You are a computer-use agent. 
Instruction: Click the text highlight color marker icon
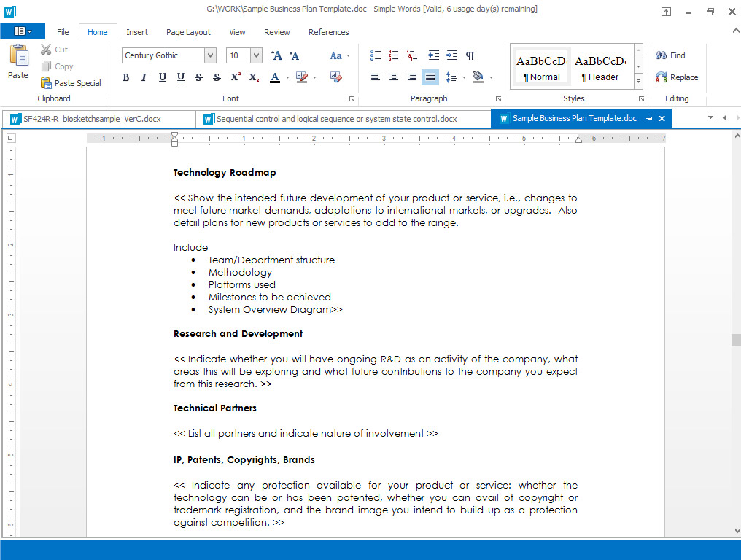pos(301,77)
